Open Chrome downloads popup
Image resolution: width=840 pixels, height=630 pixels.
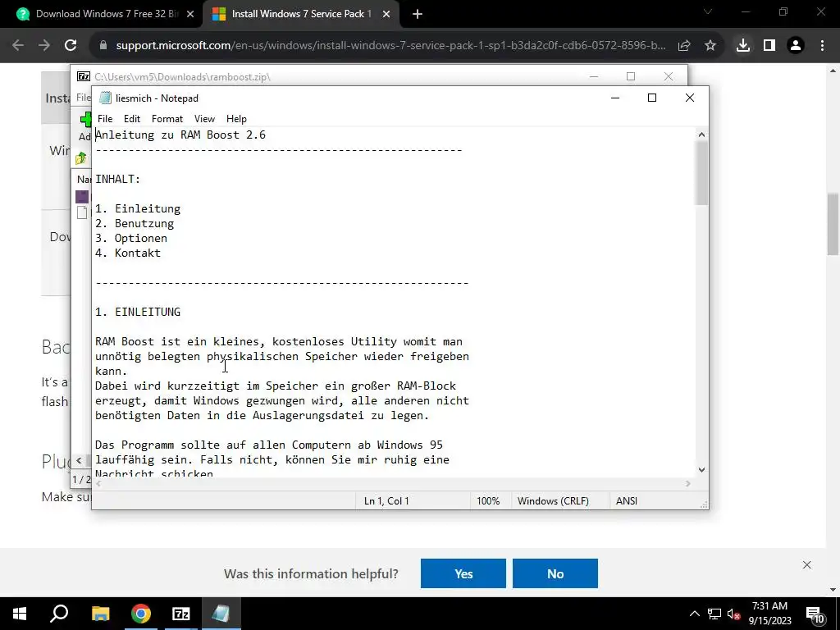click(x=743, y=46)
